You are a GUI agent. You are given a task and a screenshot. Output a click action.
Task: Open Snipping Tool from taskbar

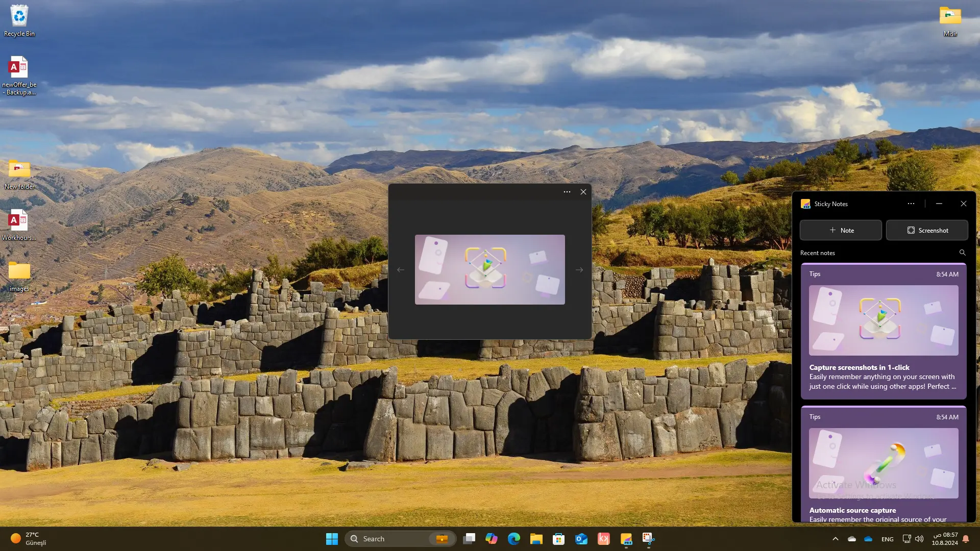click(648, 539)
